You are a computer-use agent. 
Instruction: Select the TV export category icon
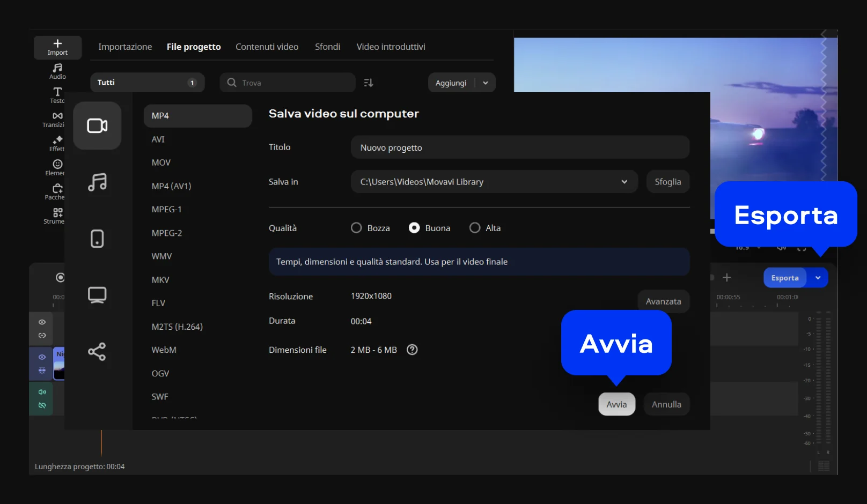click(x=97, y=295)
